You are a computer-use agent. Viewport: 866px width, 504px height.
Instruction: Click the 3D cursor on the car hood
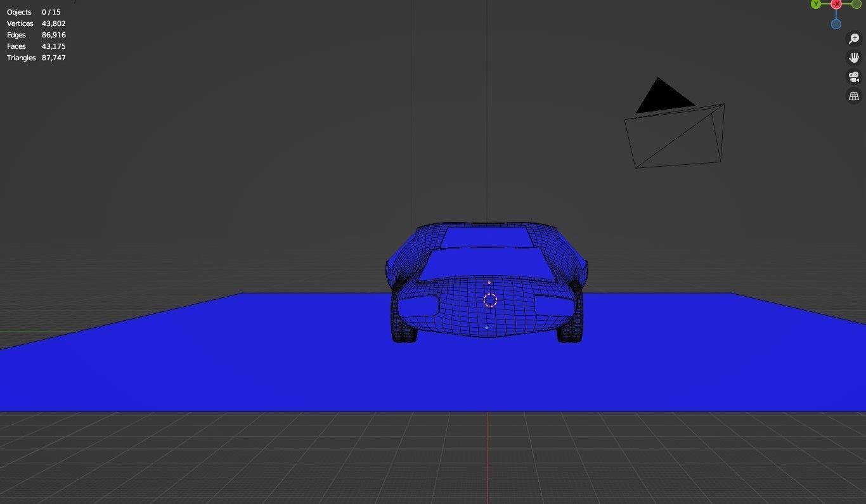coord(490,300)
